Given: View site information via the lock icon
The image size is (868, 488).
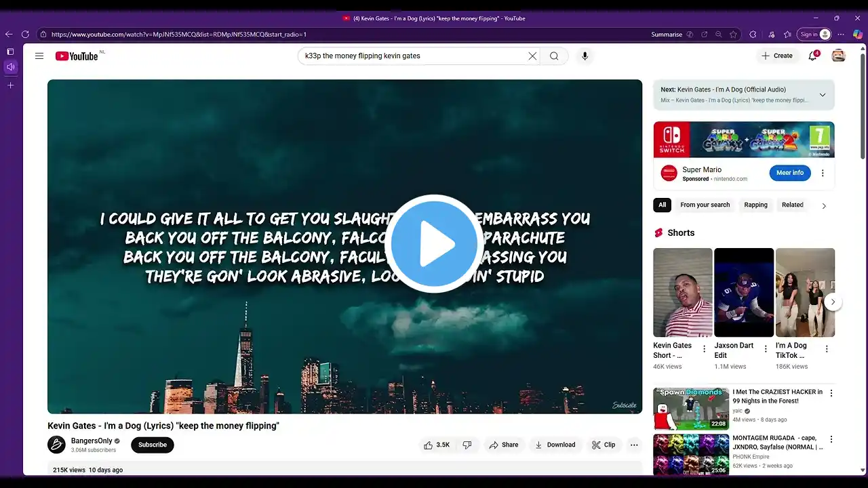Looking at the screenshot, I should coord(43,35).
